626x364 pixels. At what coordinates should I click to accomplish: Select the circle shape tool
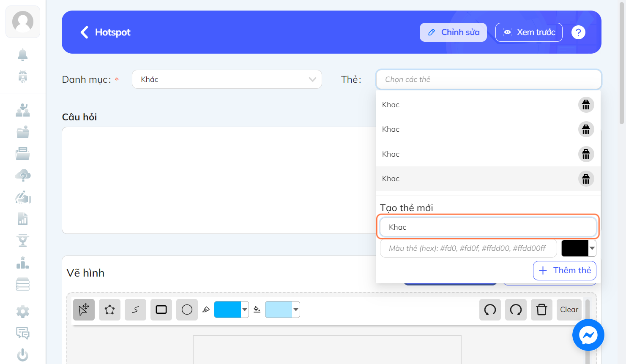(x=187, y=310)
